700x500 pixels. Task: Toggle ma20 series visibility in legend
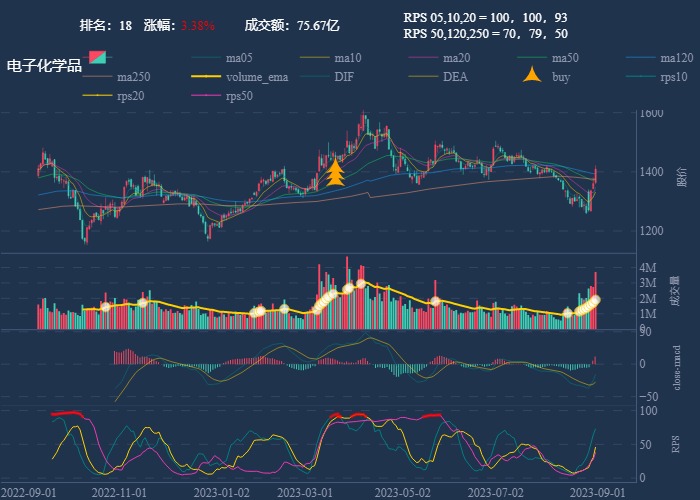point(424,57)
